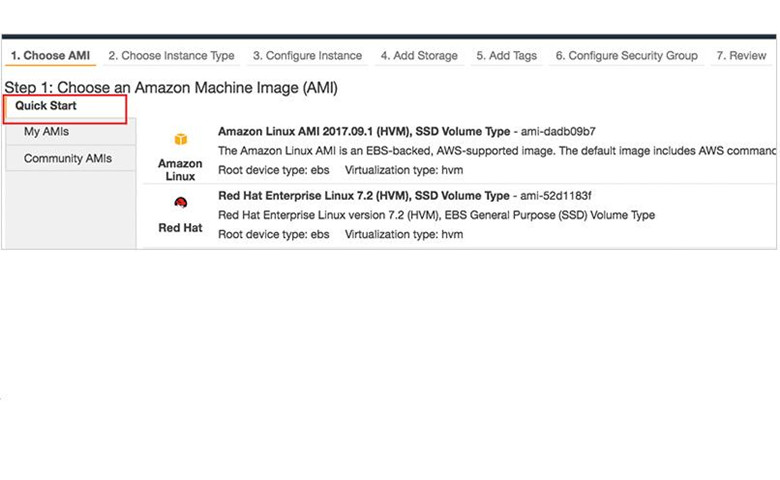Viewport: 780px width, 480px height.
Task: Click Red Hat EBS General Purpose description
Action: click(x=436, y=215)
